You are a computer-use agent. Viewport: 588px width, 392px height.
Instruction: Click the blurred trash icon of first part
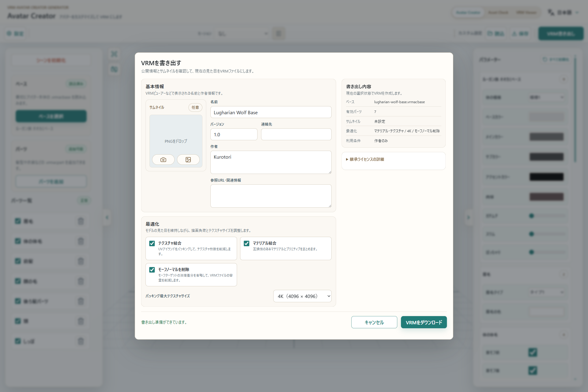[81, 221]
